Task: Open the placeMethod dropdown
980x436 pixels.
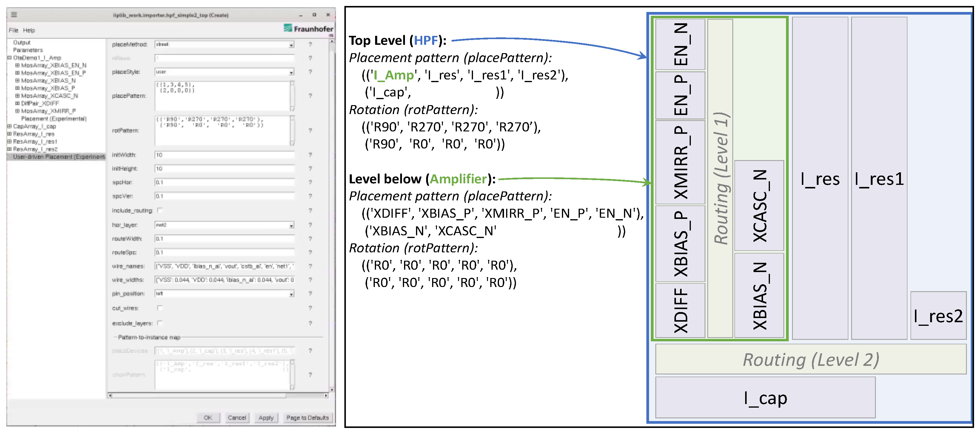Action: [x=291, y=45]
